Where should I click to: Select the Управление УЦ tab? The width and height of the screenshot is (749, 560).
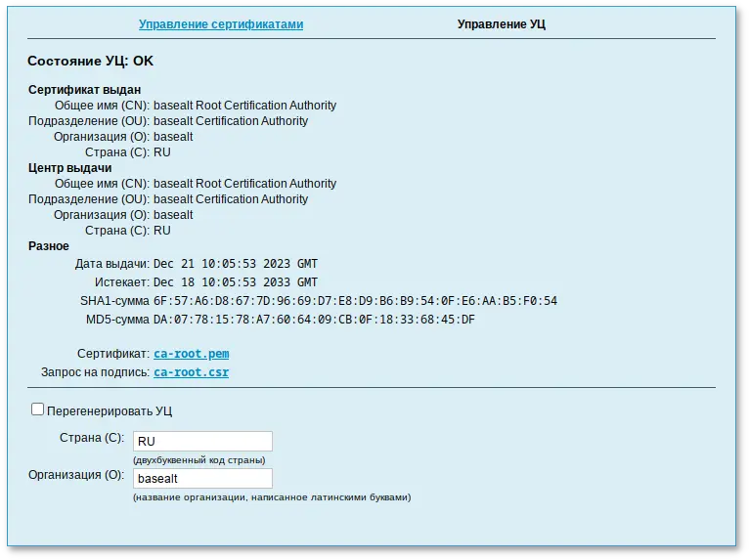502,24
